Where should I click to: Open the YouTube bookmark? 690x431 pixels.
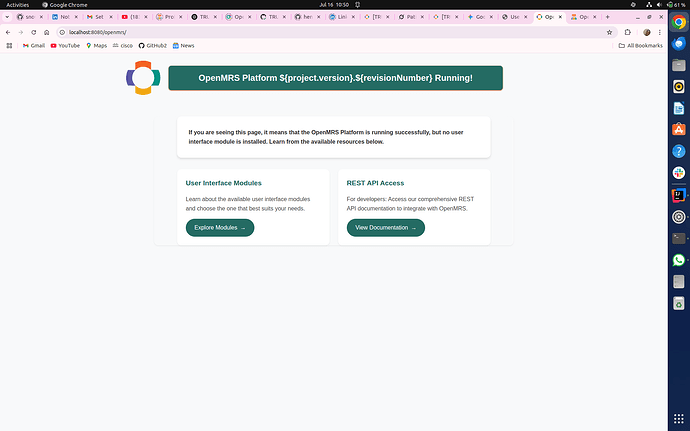pyautogui.click(x=65, y=45)
